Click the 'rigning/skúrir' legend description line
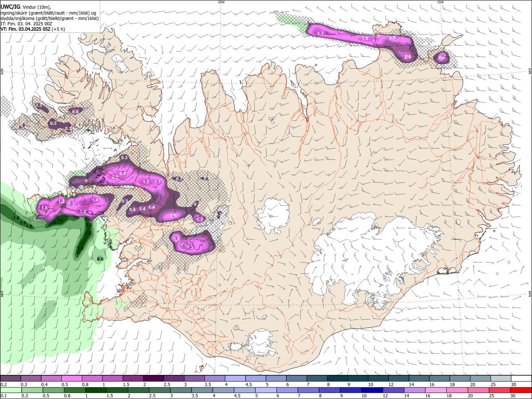Screen dimensions: 532x399 (x=48, y=13)
